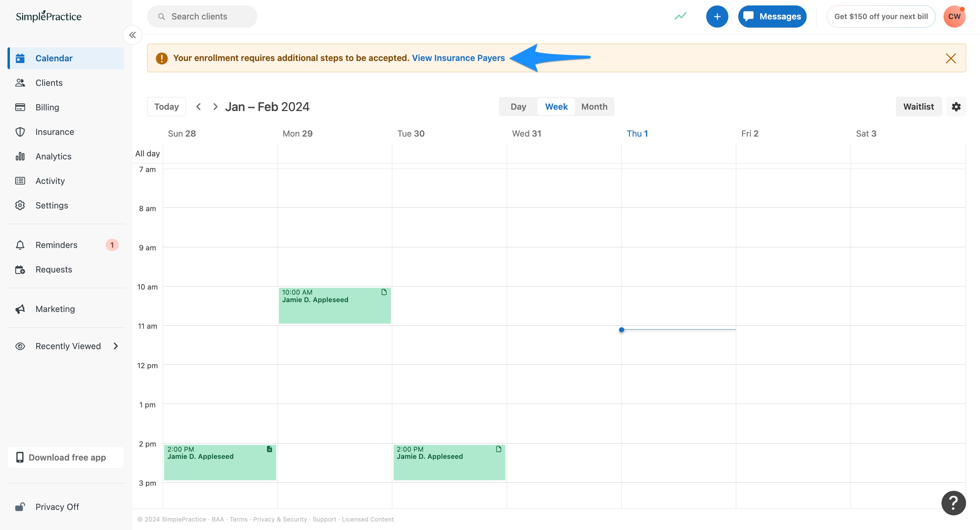Click the Recently Viewed eye icon

point(20,346)
